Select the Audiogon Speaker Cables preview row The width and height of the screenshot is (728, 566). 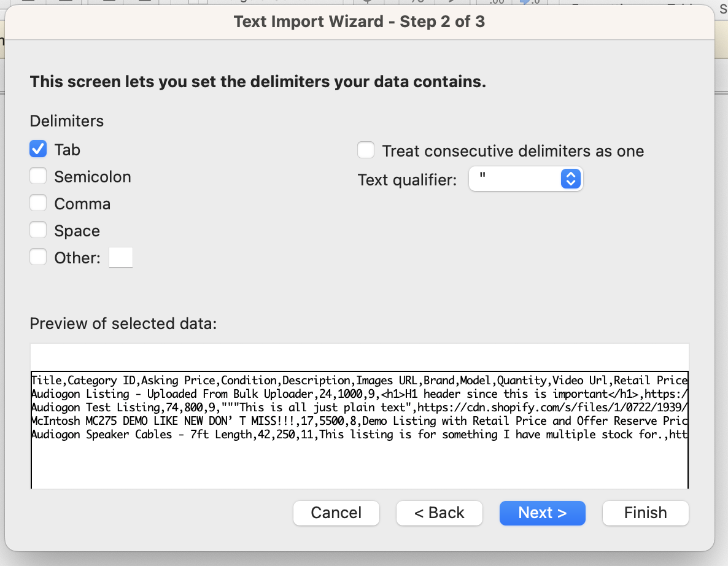click(359, 434)
